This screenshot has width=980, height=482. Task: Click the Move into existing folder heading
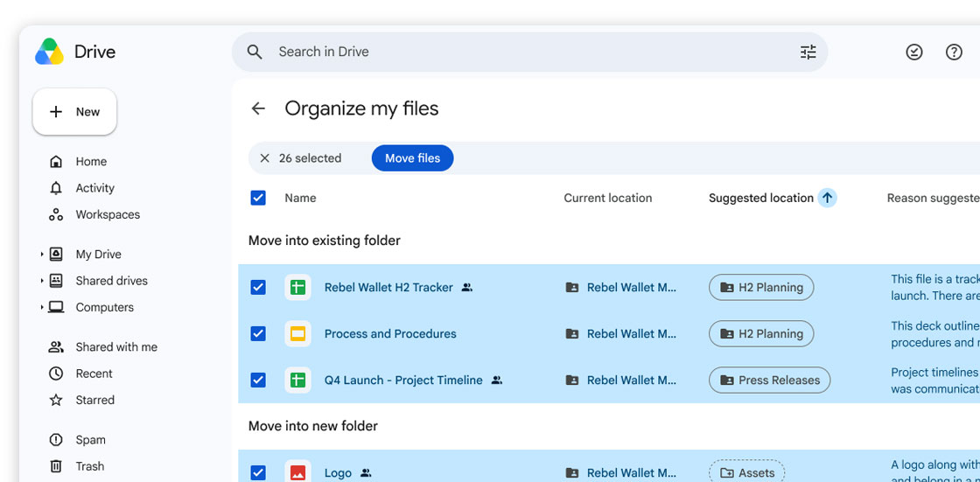[x=325, y=241]
